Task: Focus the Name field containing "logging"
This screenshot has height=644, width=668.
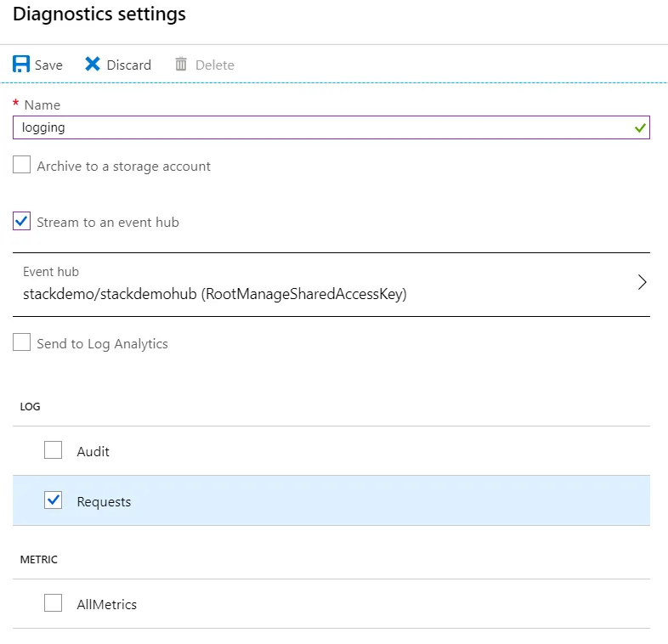Action: click(323, 127)
